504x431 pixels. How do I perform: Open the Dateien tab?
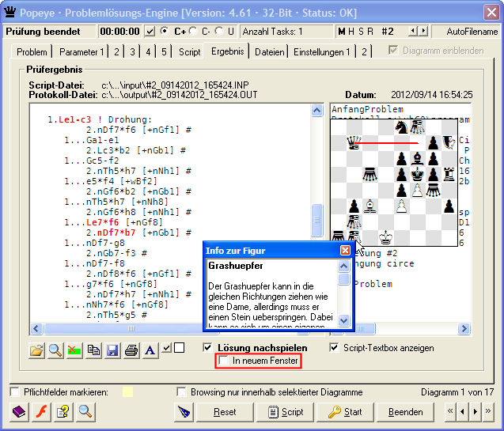click(x=269, y=51)
